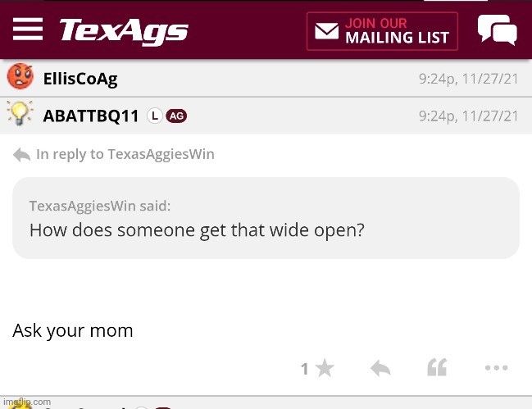Click ABATTBQ11 post timestamp 9:24p

(x=468, y=116)
